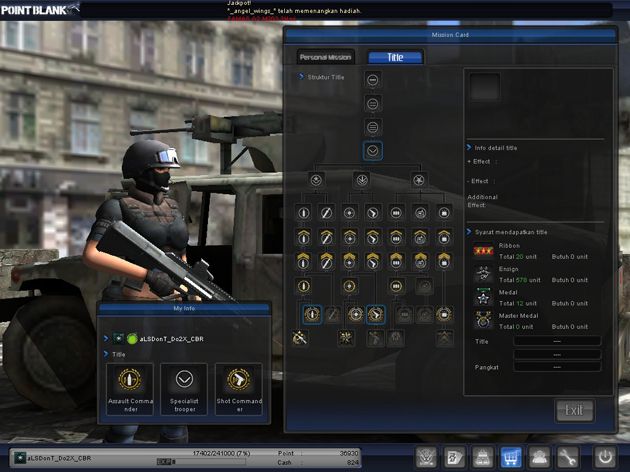
Task: Click the 'Total 578 unit' Ensign count
Action: tap(520, 280)
